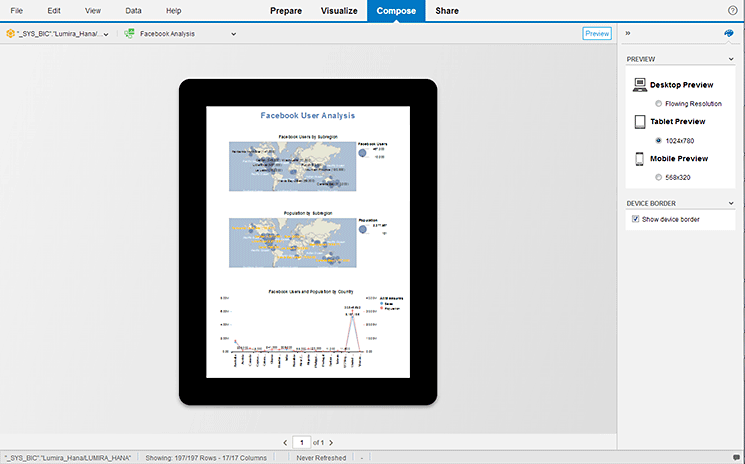Image resolution: width=745 pixels, height=464 pixels.
Task: Click the Desktop Preview monitor icon
Action: 640,85
